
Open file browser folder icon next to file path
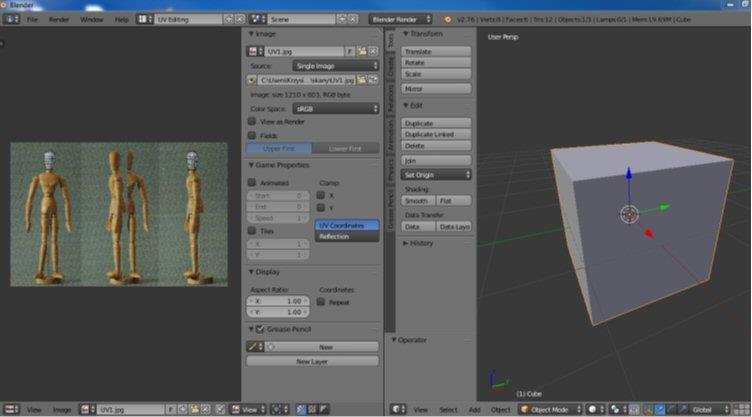(362, 80)
